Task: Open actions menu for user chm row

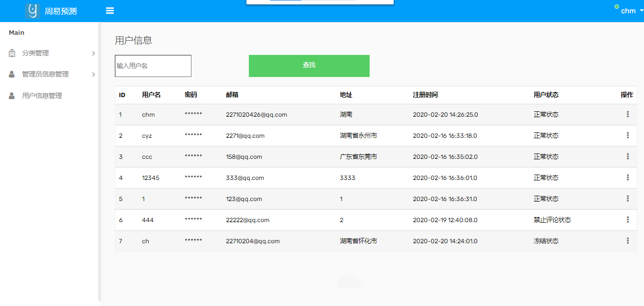Action: pos(627,114)
